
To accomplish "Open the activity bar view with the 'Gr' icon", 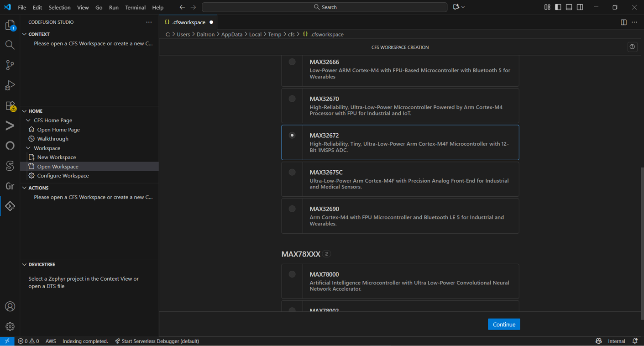I will click(x=10, y=186).
